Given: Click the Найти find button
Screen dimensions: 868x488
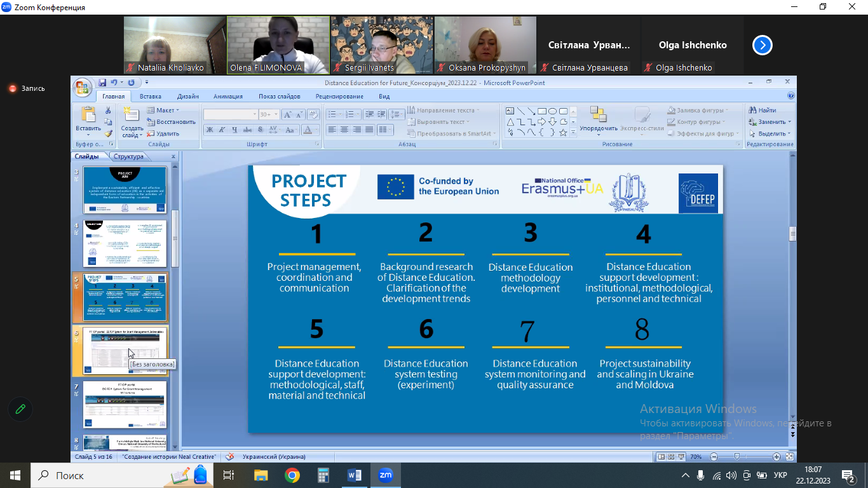Looking at the screenshot, I should (763, 110).
